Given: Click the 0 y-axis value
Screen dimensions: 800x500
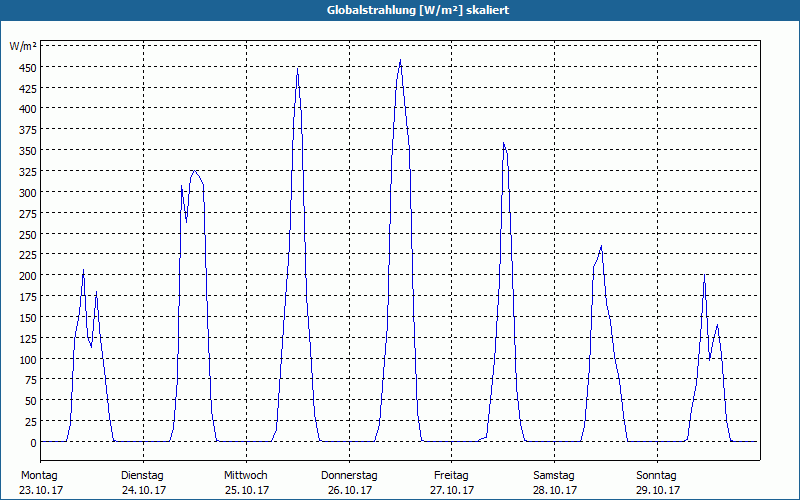Looking at the screenshot, I should point(33,443).
